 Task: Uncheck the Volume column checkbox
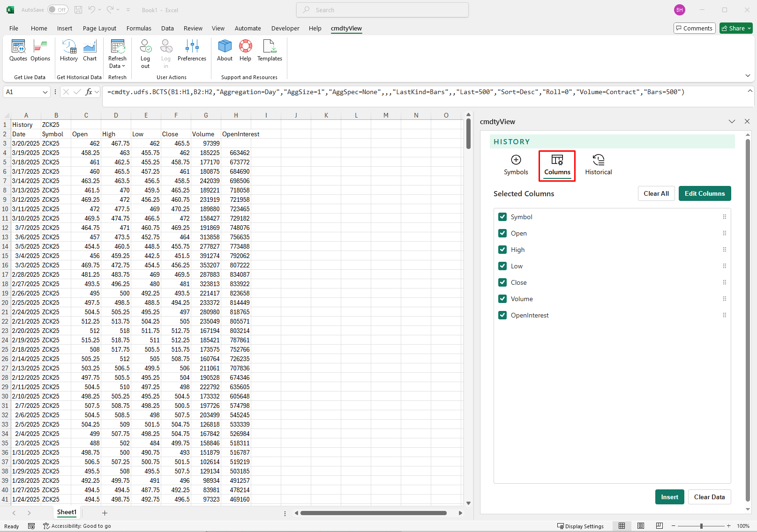[x=502, y=299]
